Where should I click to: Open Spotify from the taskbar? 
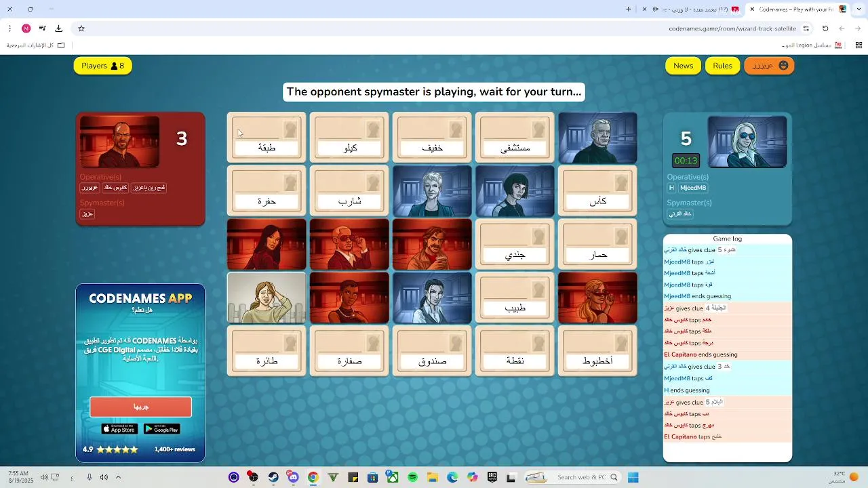click(412, 477)
